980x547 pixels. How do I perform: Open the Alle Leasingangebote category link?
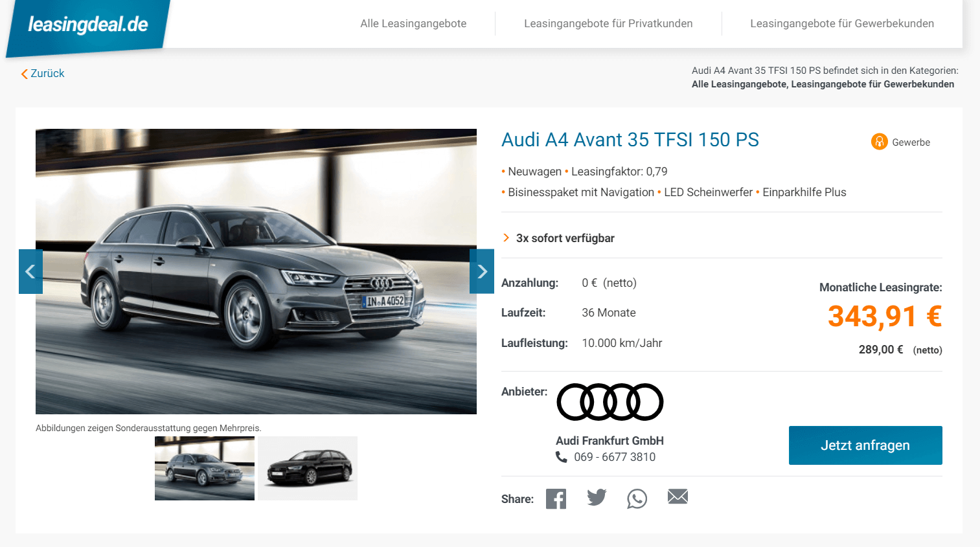click(738, 84)
